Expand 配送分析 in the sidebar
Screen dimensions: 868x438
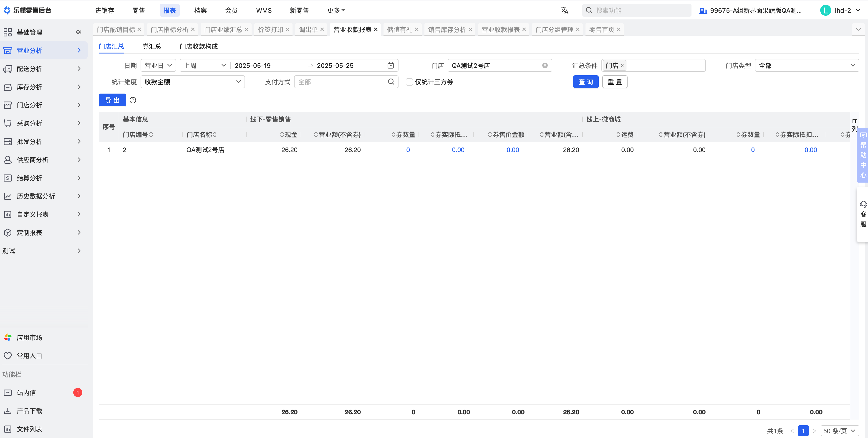pos(44,69)
